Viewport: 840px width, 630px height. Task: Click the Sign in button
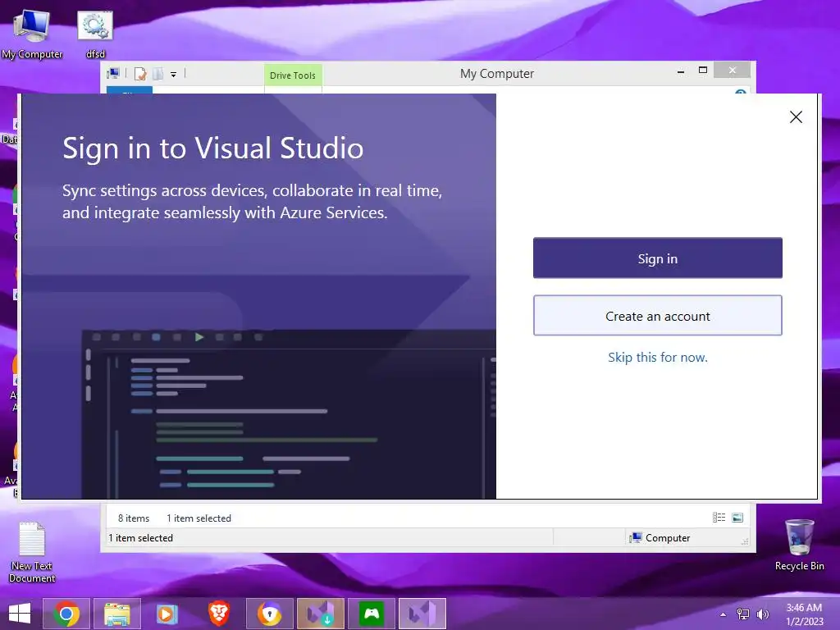pos(657,258)
